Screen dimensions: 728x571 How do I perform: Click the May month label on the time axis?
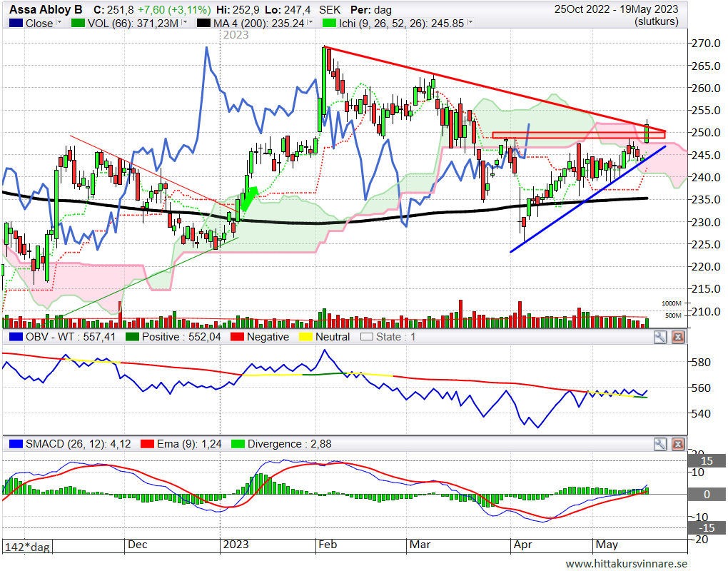coord(607,545)
